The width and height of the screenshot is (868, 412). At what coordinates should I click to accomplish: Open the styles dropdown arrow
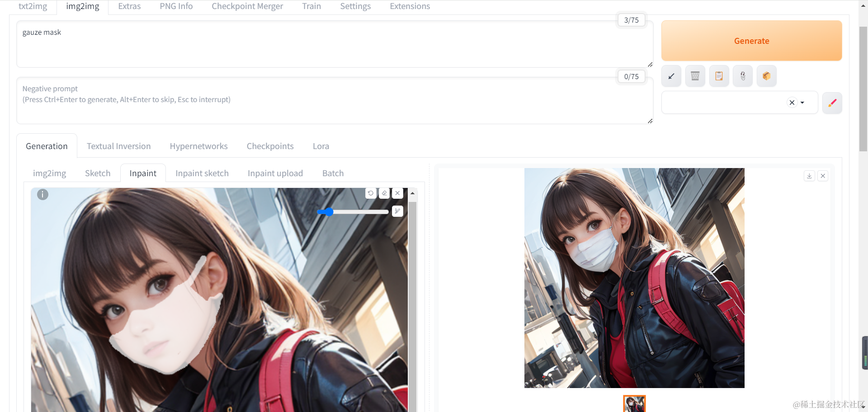tap(802, 103)
